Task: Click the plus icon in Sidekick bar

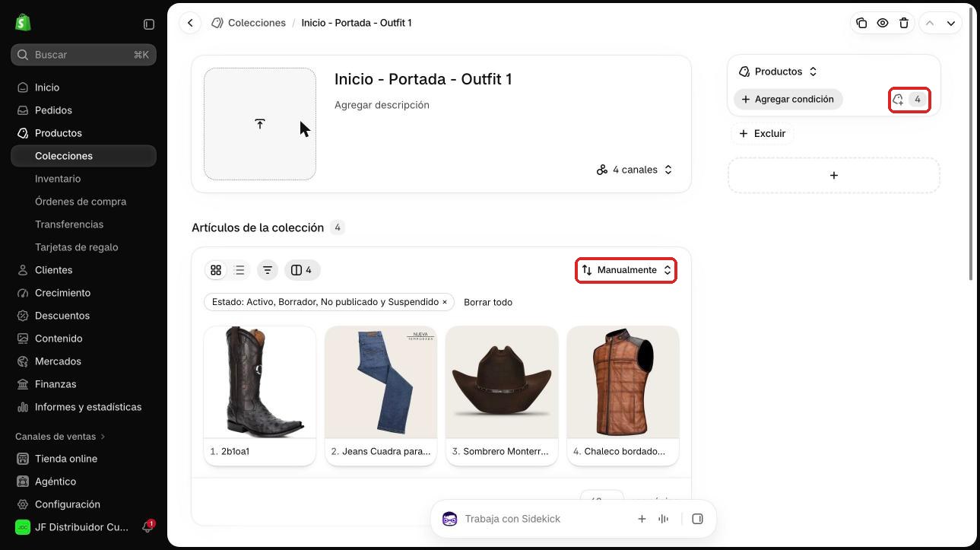Action: [642, 519]
